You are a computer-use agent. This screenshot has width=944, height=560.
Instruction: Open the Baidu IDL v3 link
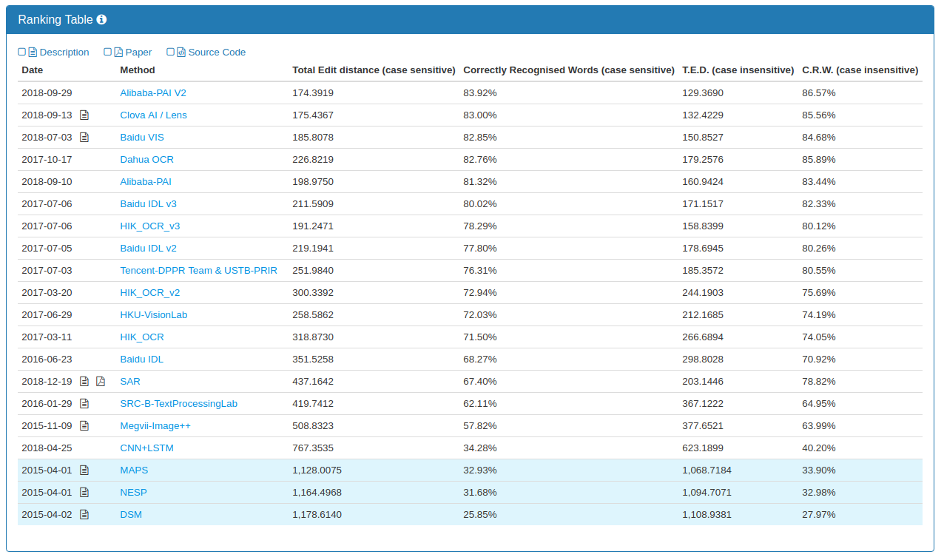pos(149,203)
